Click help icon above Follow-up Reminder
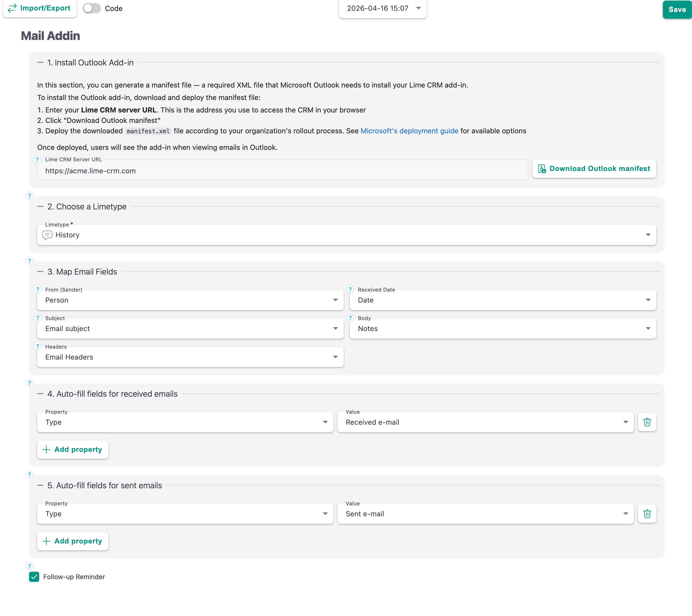 pos(30,566)
